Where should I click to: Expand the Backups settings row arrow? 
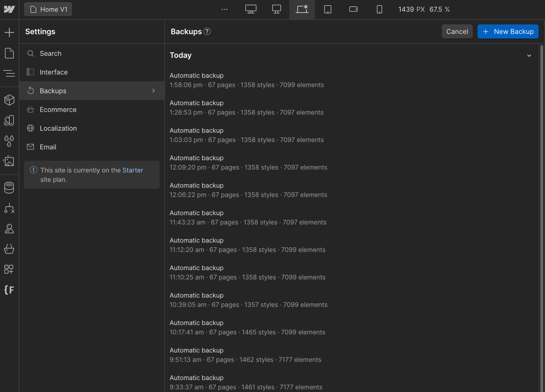(153, 91)
